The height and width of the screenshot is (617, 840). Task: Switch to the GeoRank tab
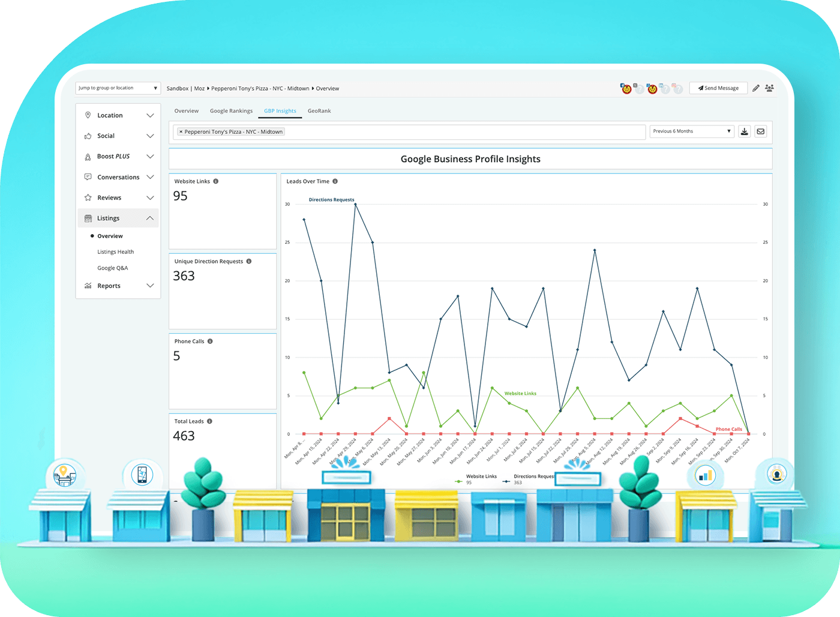(x=319, y=111)
